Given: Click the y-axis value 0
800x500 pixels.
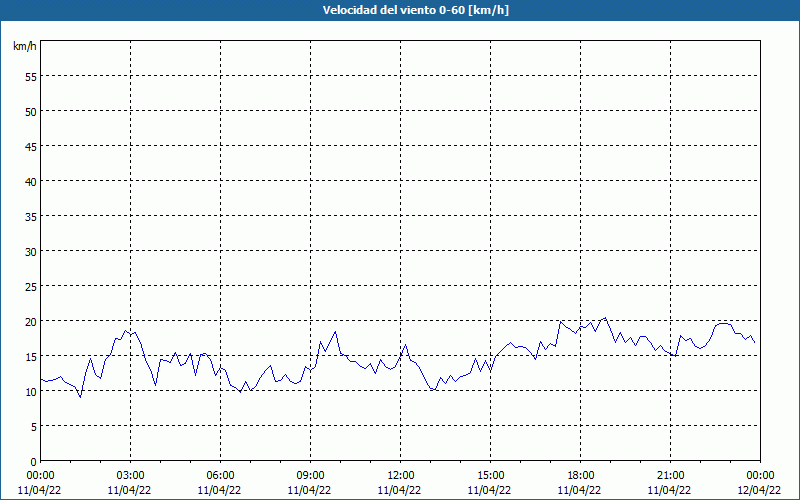Looking at the screenshot, I should coord(34,462).
